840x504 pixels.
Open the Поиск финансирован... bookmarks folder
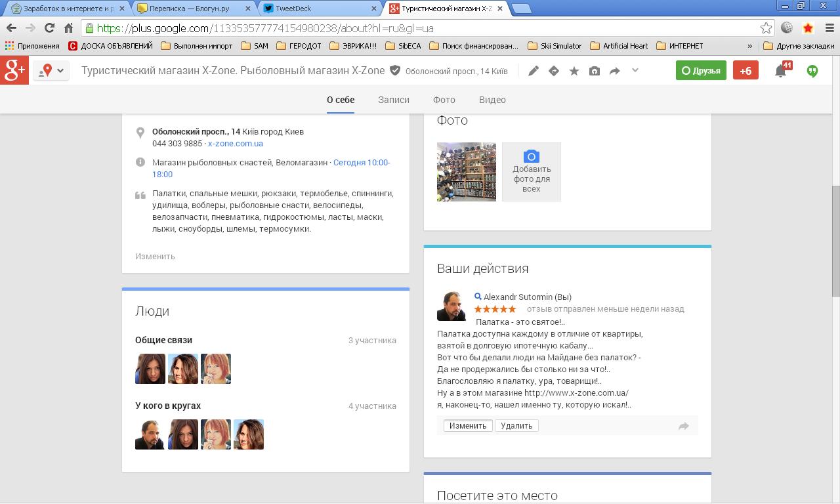click(474, 46)
